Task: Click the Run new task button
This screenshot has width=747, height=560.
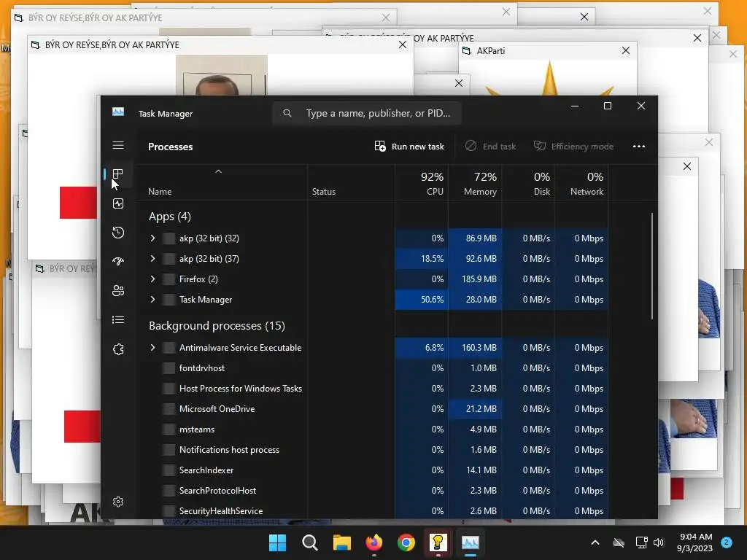Action: 409,146
